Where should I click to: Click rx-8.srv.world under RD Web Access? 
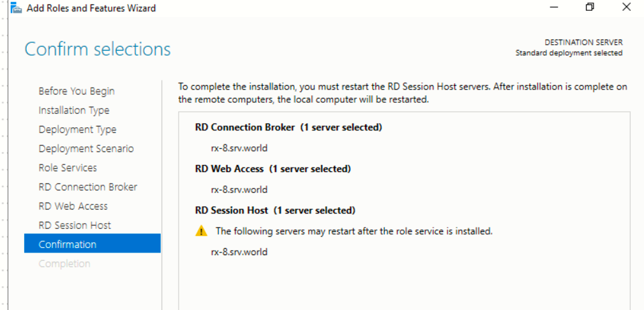pyautogui.click(x=239, y=189)
